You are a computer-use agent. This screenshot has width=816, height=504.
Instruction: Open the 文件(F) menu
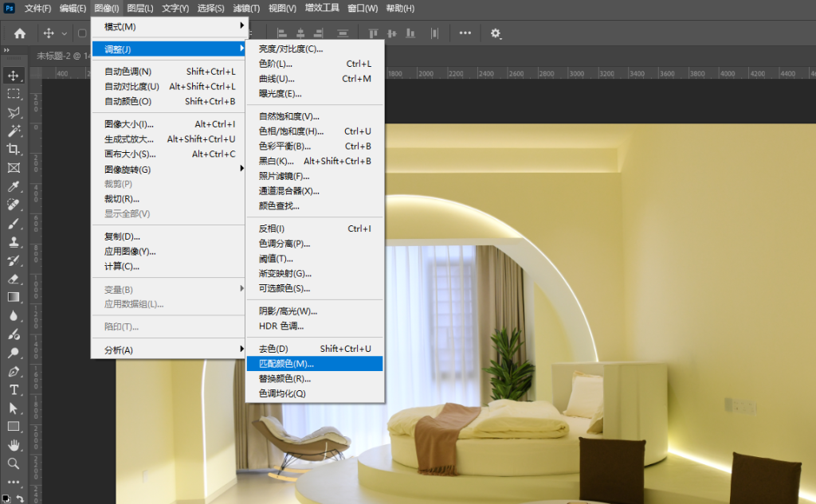coord(37,8)
